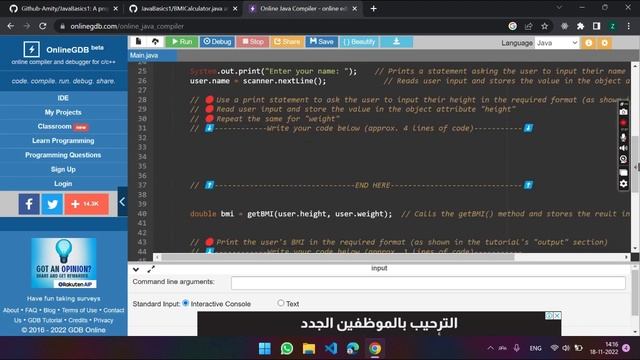Open the Credits footer link
Screen dimensions: 640x360
coord(78,320)
